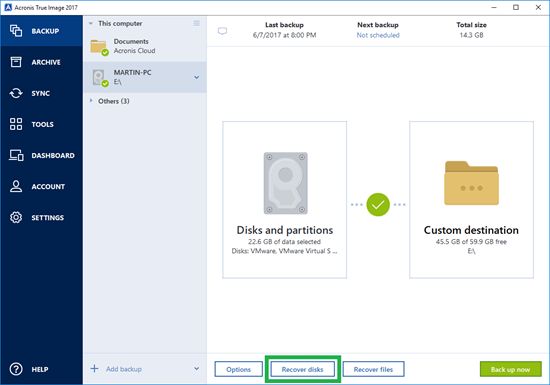The image size is (550, 385).
Task: Click the destination folder image
Action: point(471,183)
